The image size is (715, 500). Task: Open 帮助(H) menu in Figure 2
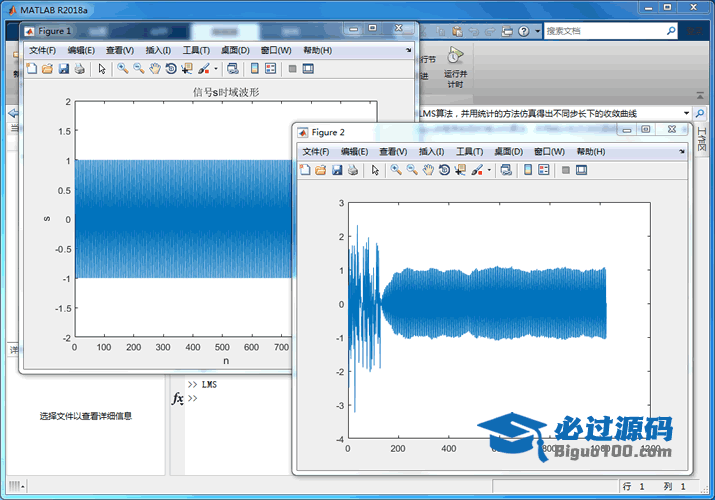point(591,151)
